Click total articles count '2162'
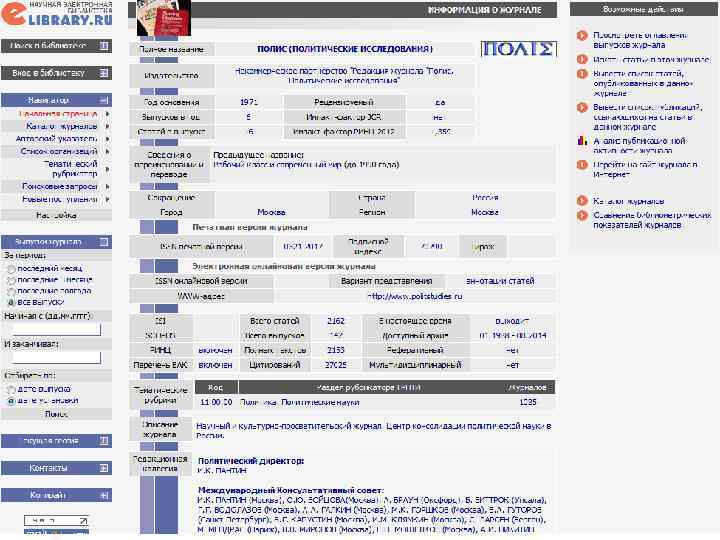Screen dimensions: 720x540 click(336, 321)
